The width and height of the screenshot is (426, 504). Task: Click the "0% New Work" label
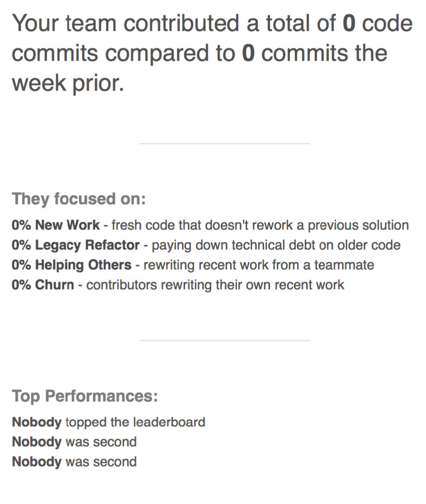click(56, 225)
